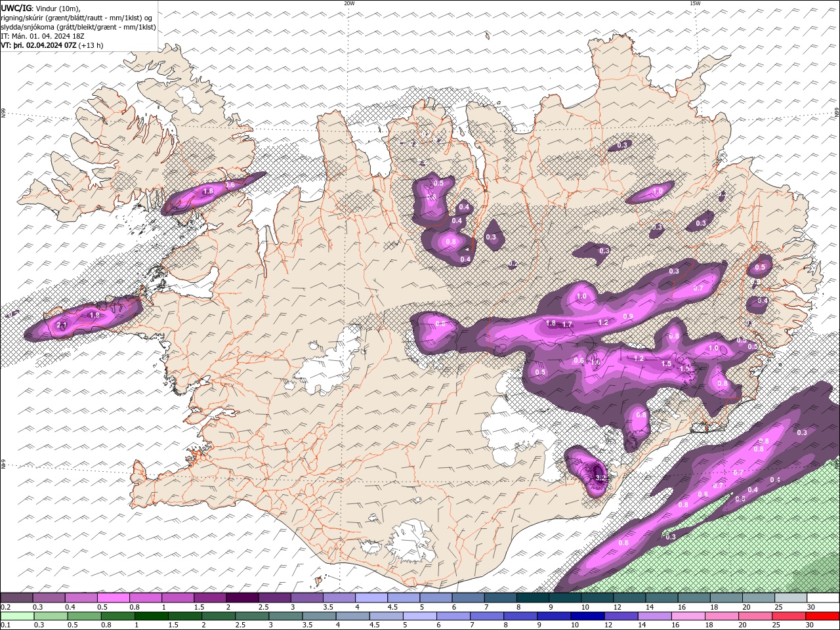
Task: Click the '15W' longitude label
Action: click(x=695, y=3)
